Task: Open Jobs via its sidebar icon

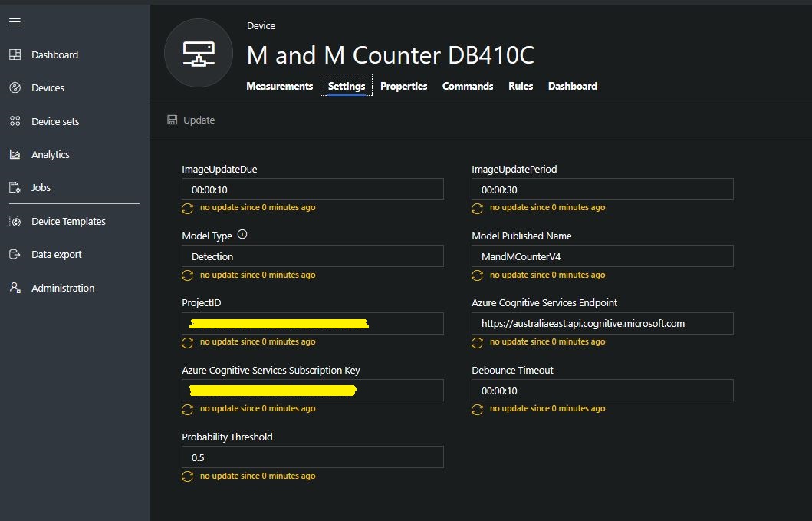Action: pyautogui.click(x=15, y=187)
